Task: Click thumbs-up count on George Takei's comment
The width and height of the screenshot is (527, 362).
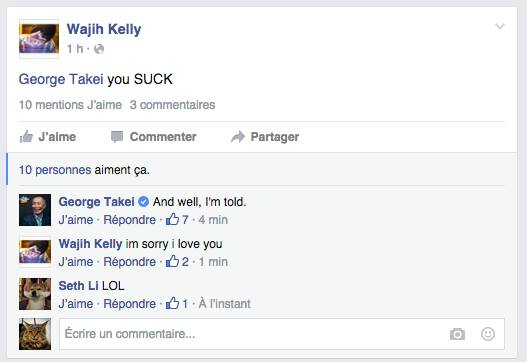Action: coord(177,219)
